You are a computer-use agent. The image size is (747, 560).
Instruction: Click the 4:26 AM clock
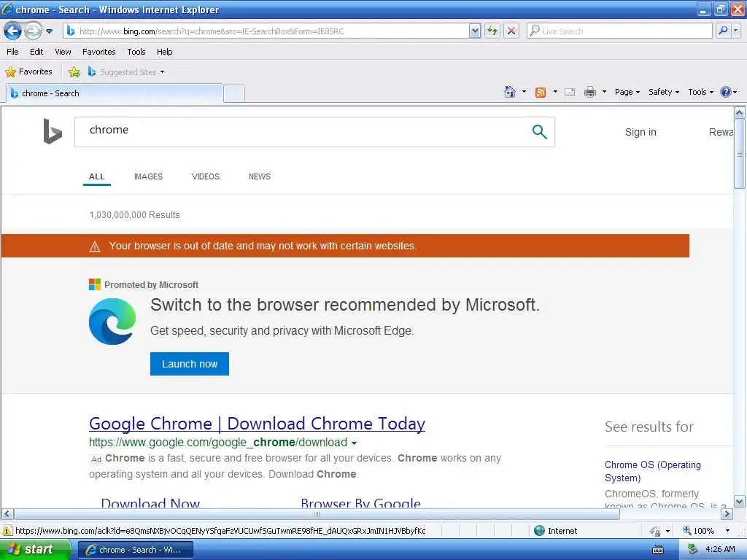720,550
